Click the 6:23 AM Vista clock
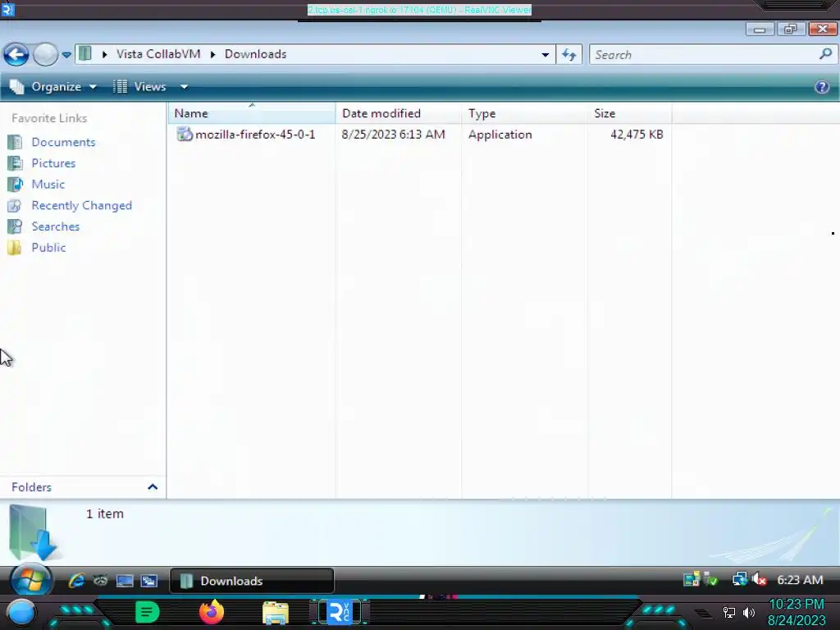This screenshot has height=630, width=840. click(x=800, y=580)
